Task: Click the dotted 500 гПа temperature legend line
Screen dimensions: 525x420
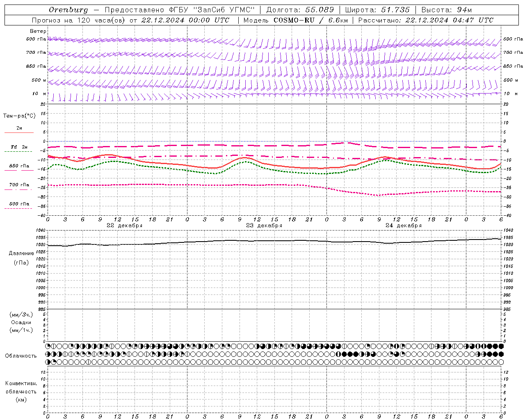Action: click(18, 208)
